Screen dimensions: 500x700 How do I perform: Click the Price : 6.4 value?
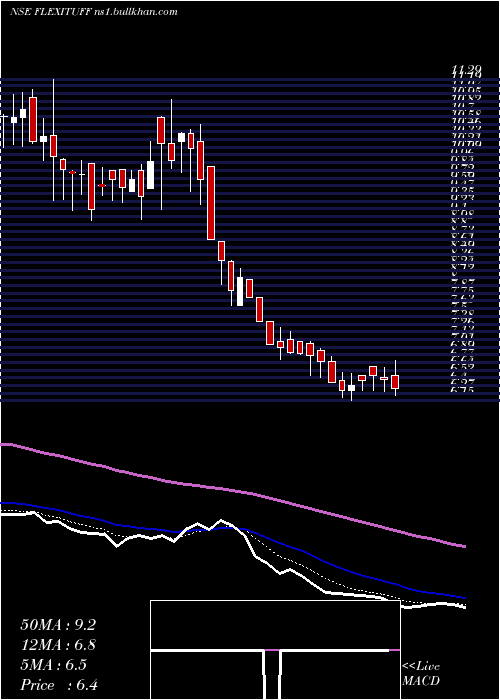[59, 685]
